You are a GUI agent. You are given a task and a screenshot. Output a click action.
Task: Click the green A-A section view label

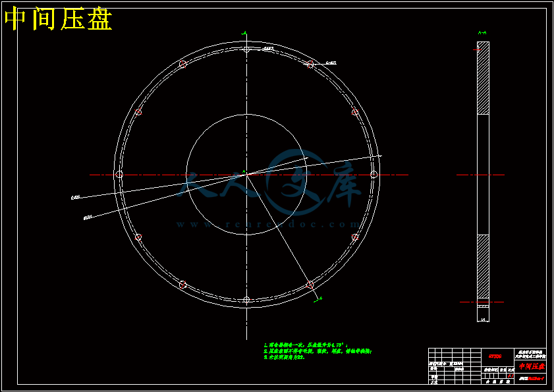point(482,32)
